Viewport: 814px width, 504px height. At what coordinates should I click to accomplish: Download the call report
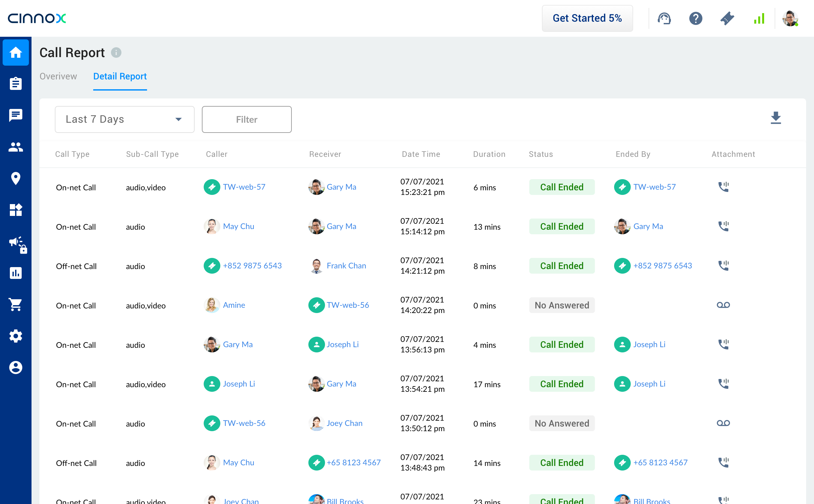click(x=775, y=118)
